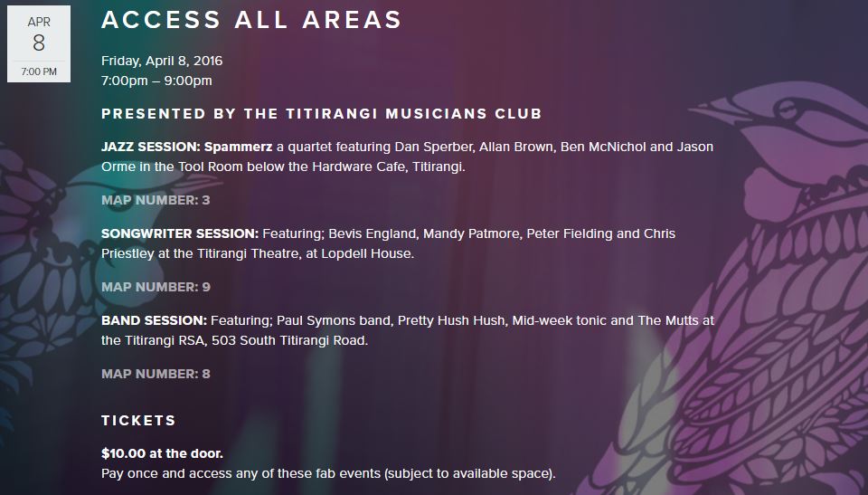Click the APR 8 date badge
Viewport: 868px width, 495px height.
[39, 43]
